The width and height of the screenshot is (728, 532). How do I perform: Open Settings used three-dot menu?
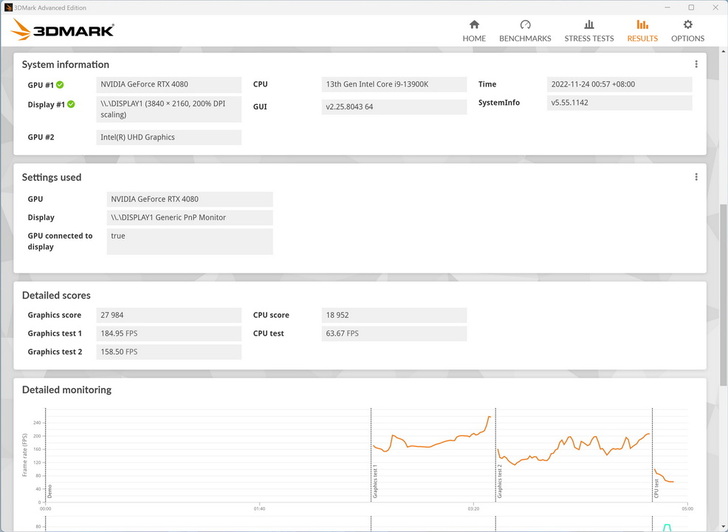[696, 177]
